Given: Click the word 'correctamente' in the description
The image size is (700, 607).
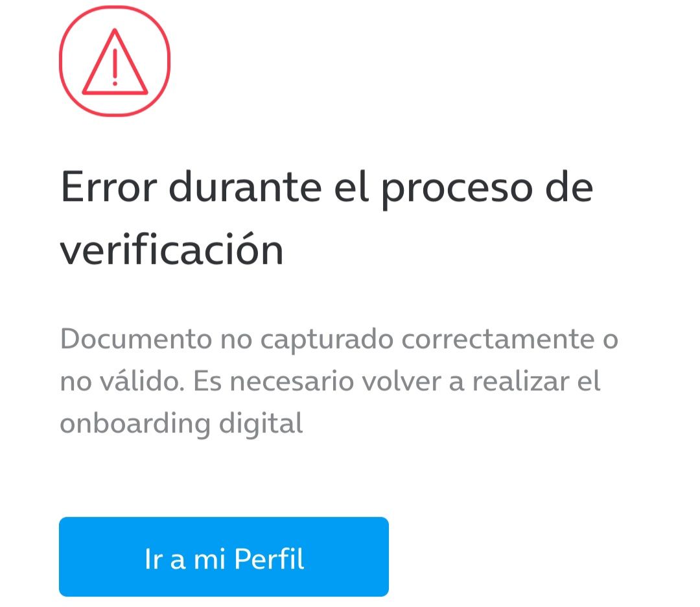Looking at the screenshot, I should tap(498, 339).
